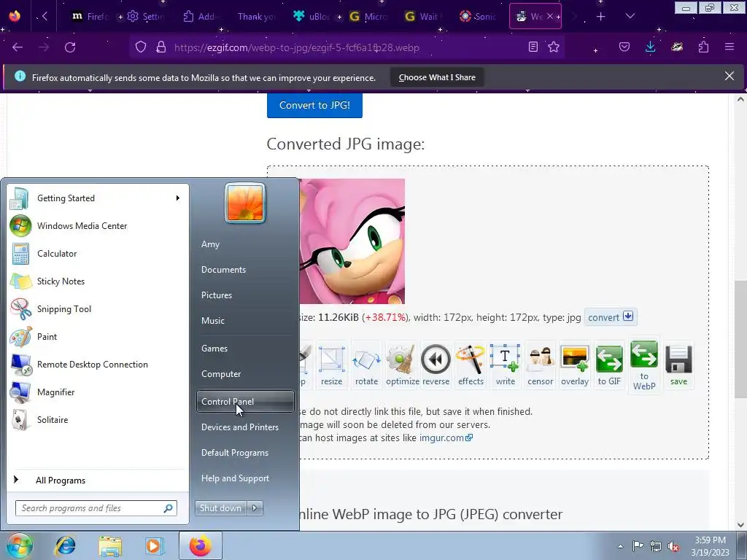Switch to the uBlock tab
Screen dimensions: 747x560
pos(311,17)
